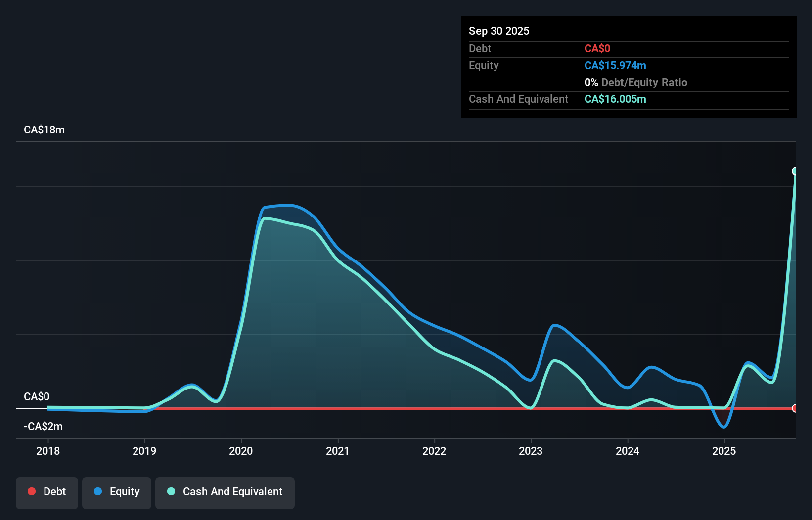
Task: Select the 2024 axis label
Action: (x=627, y=451)
